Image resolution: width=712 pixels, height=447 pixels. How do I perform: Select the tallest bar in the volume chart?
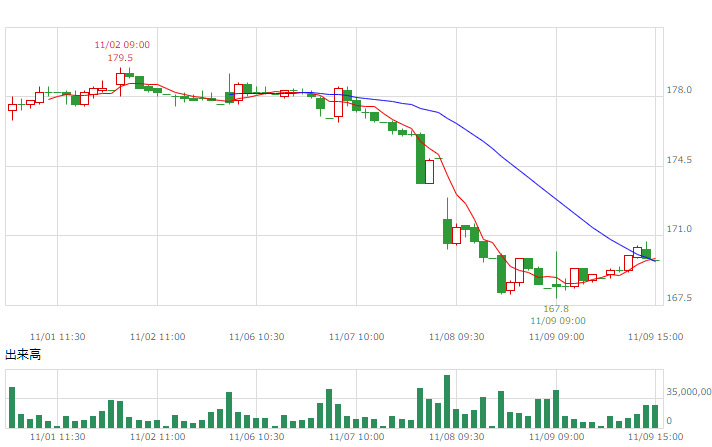(447, 402)
